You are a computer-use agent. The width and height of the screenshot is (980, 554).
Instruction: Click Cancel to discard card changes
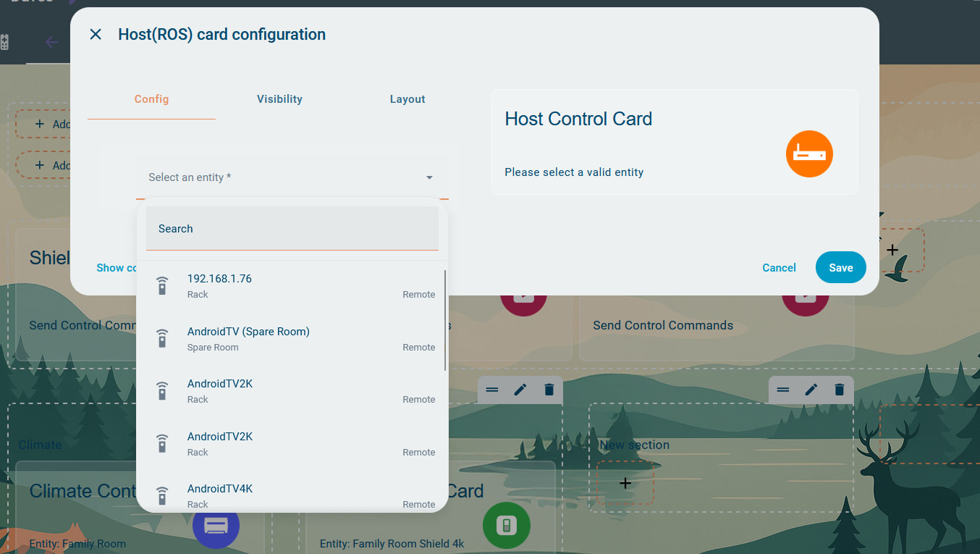[779, 268]
